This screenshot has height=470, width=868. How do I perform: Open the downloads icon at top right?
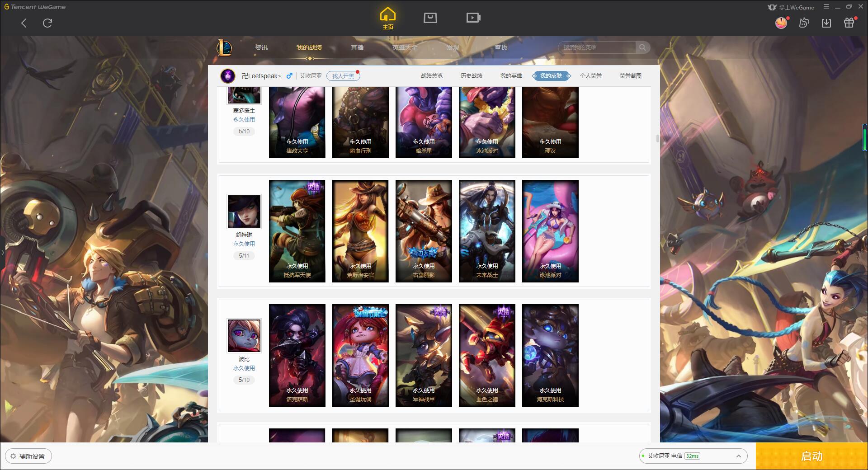click(826, 23)
